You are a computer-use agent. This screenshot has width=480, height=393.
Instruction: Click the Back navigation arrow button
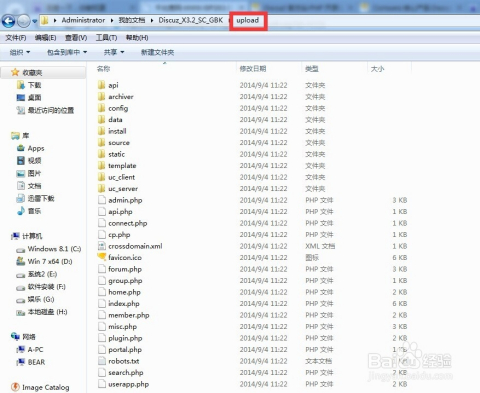tap(8, 21)
